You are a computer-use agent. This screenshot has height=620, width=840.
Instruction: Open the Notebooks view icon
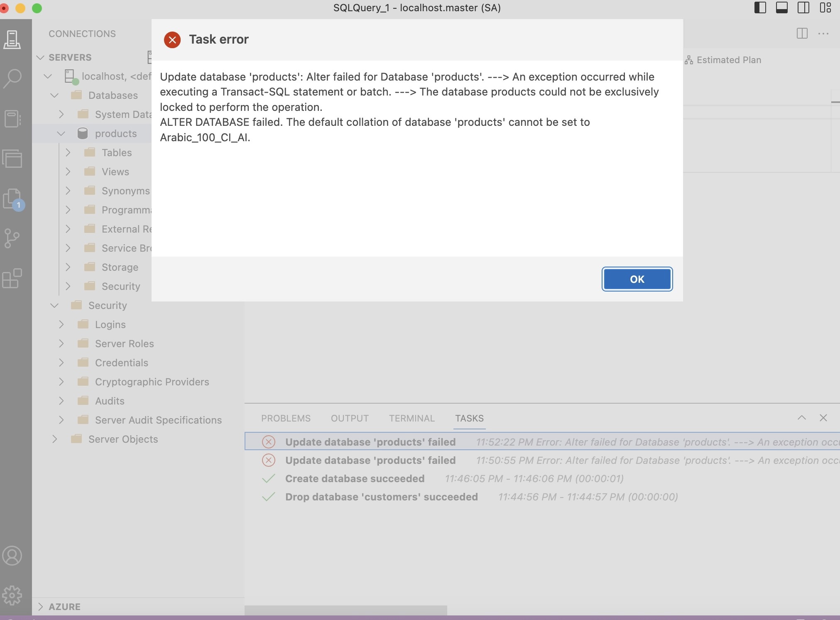[x=12, y=119]
